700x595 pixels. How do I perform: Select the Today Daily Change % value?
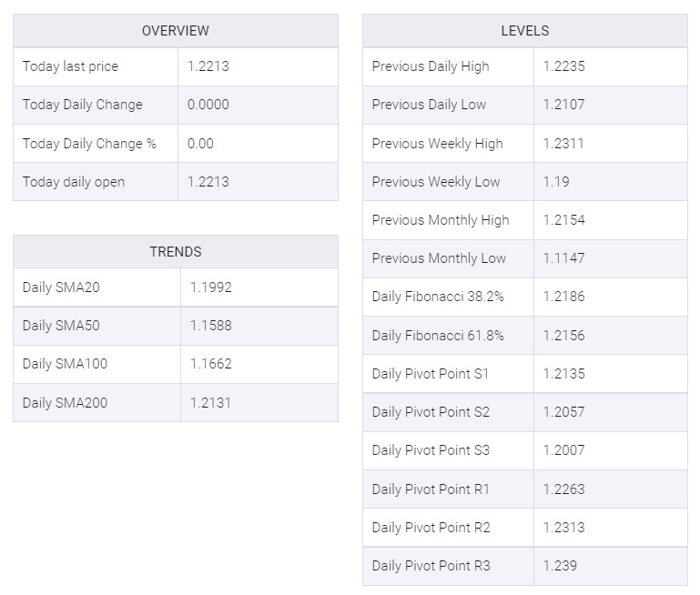pos(200,144)
